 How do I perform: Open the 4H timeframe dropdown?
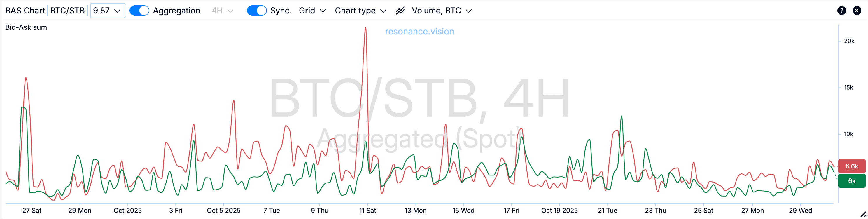click(x=222, y=11)
